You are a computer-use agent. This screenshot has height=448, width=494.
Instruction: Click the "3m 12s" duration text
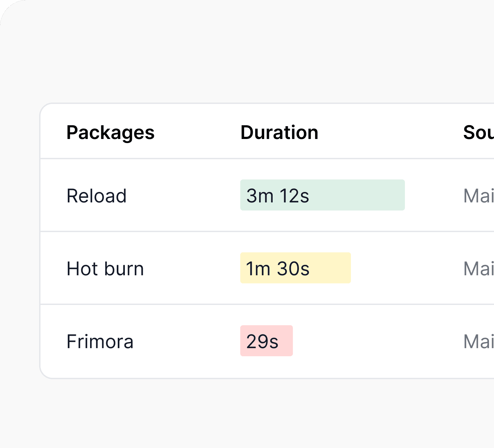pos(277,196)
